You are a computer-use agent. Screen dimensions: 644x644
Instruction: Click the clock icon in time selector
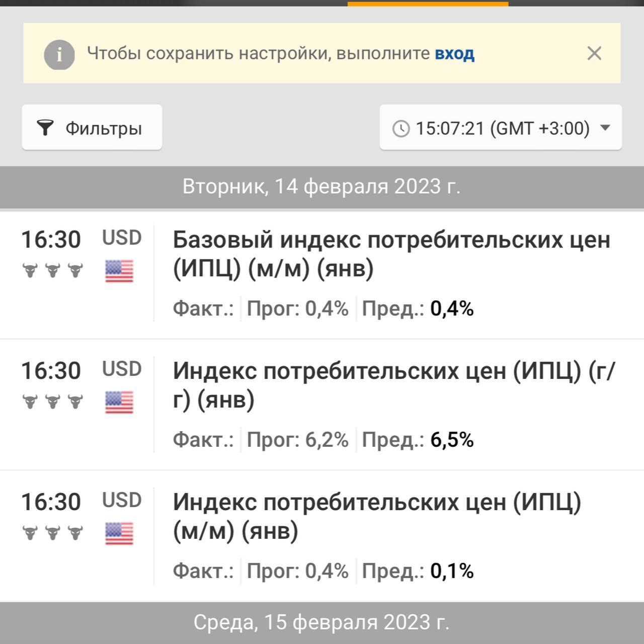click(x=401, y=129)
